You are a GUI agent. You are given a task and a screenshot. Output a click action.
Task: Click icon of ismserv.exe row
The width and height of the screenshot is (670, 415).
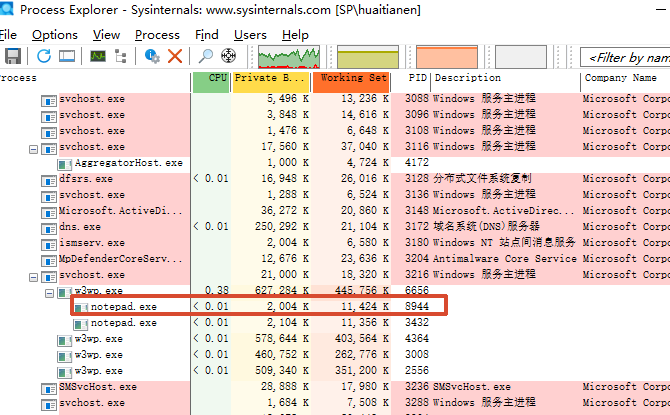[49, 245]
